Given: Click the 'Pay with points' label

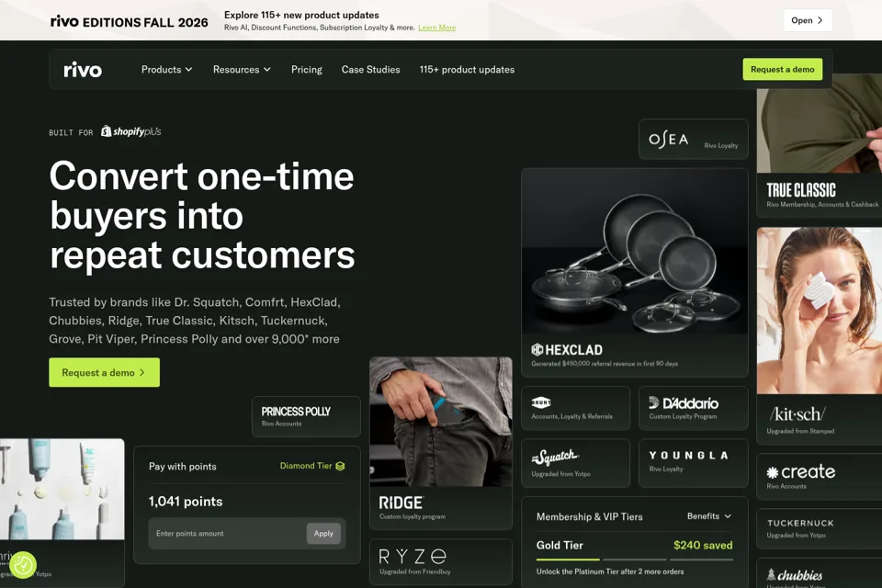Looking at the screenshot, I should coord(182,467).
